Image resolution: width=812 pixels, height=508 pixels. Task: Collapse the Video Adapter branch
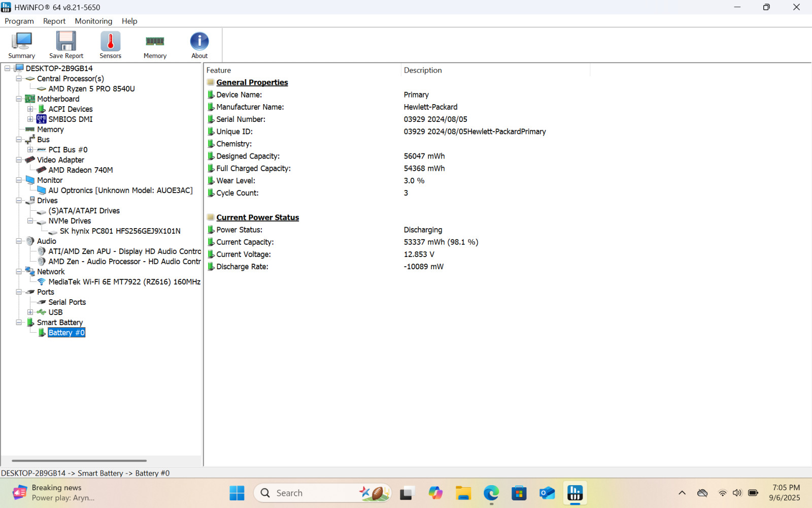click(x=19, y=160)
